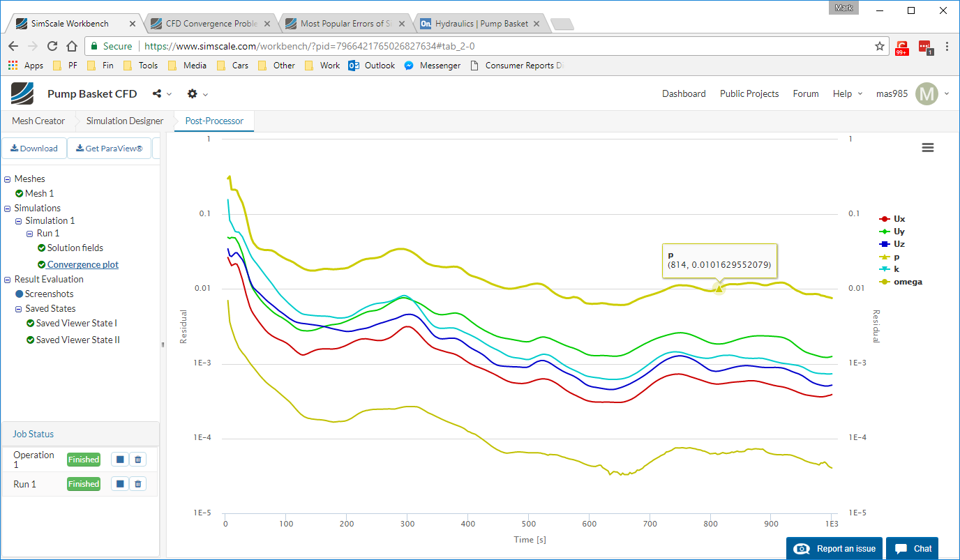Click the SimScale logo
This screenshot has height=560, width=960.
(x=22, y=93)
